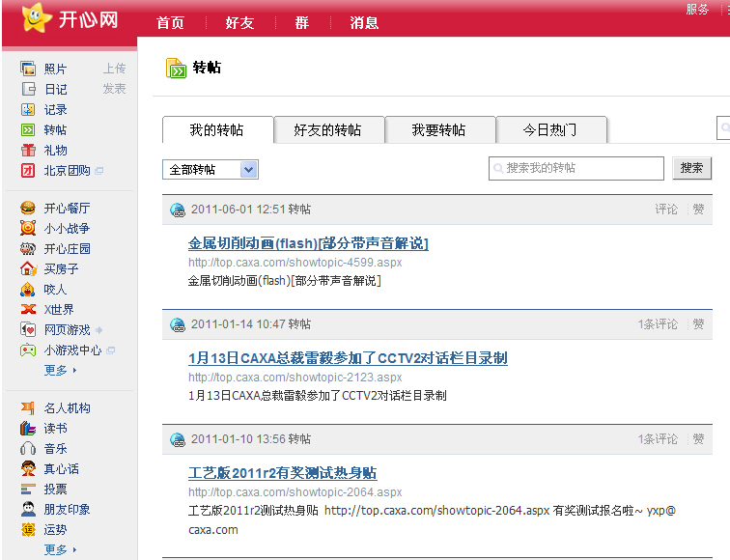Expand 更多 under the games list
The image size is (730, 560).
coord(59,370)
